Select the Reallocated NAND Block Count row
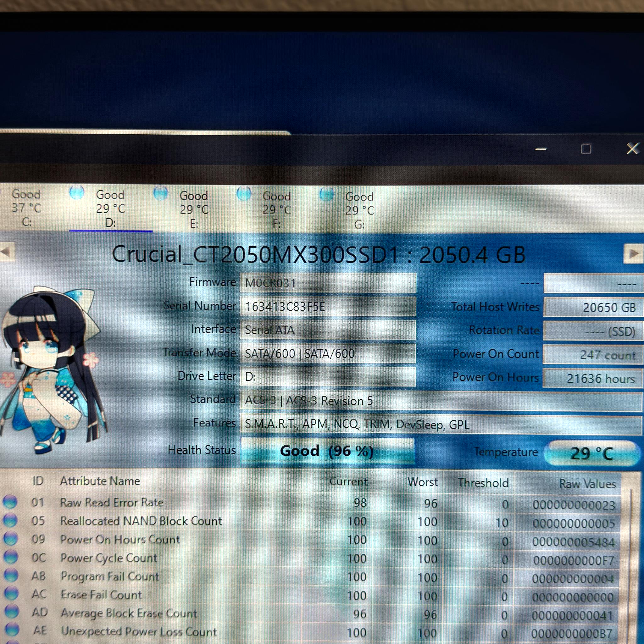 coord(310,522)
